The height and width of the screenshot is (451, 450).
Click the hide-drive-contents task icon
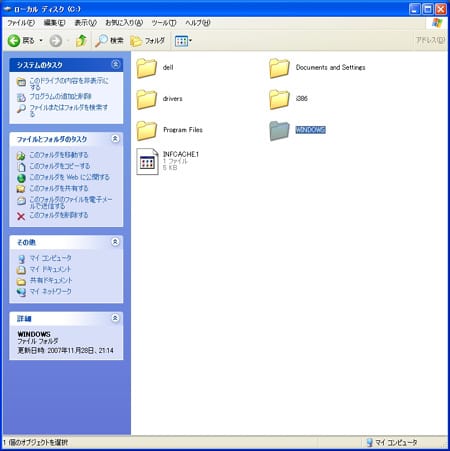pos(21,82)
